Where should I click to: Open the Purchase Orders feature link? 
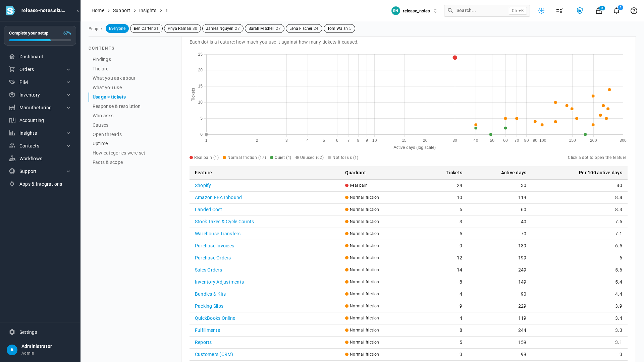[213, 258]
